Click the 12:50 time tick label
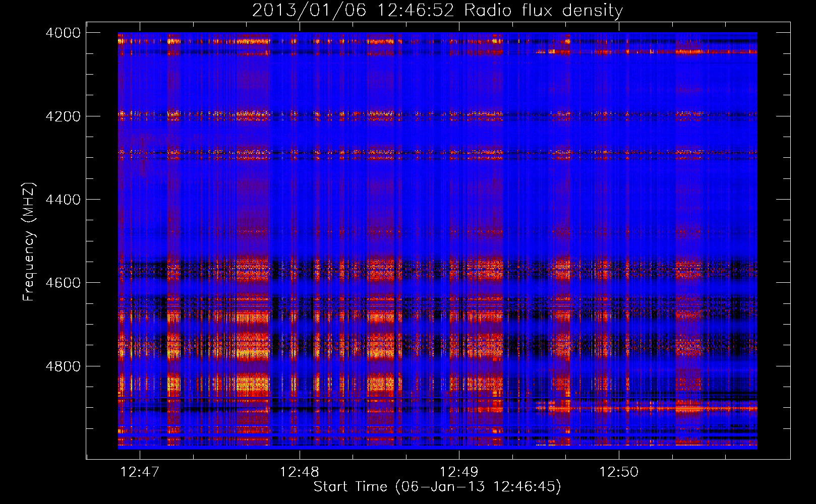Screen dimensions: 816x504 (x=619, y=472)
